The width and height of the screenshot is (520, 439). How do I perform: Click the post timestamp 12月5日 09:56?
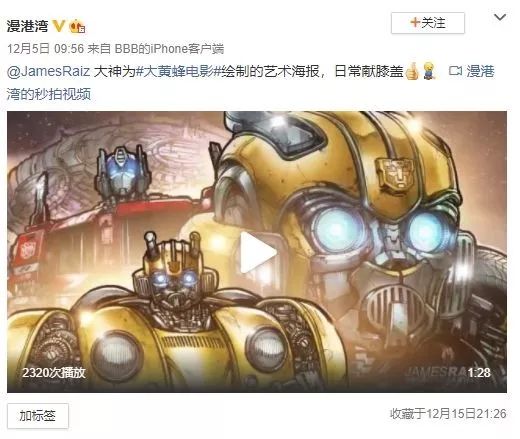[x=46, y=49]
